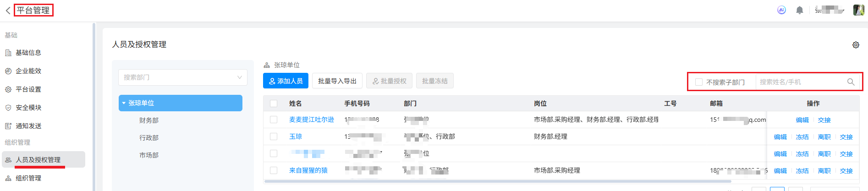
Task: Check the row checkbox for 玉琼
Action: (x=274, y=136)
